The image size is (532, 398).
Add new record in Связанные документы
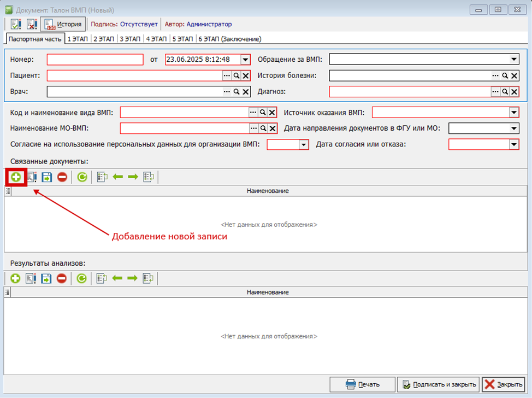coord(16,177)
